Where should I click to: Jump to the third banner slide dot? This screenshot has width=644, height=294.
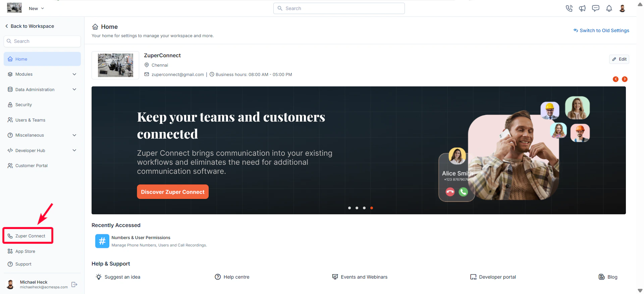pyautogui.click(x=364, y=208)
